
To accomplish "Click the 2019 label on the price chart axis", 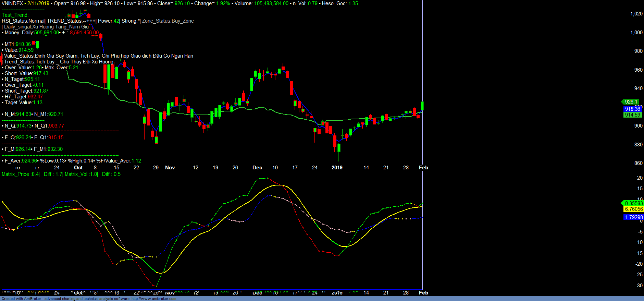I will click(x=337, y=168).
